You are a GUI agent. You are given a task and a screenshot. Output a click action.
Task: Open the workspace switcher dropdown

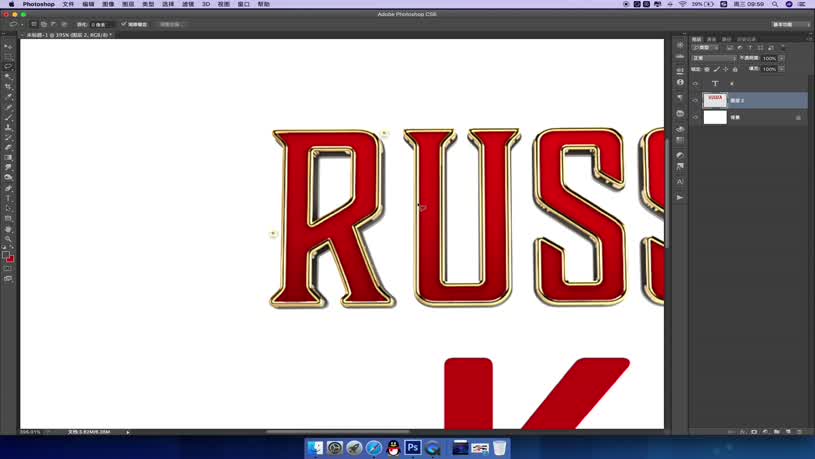(790, 24)
